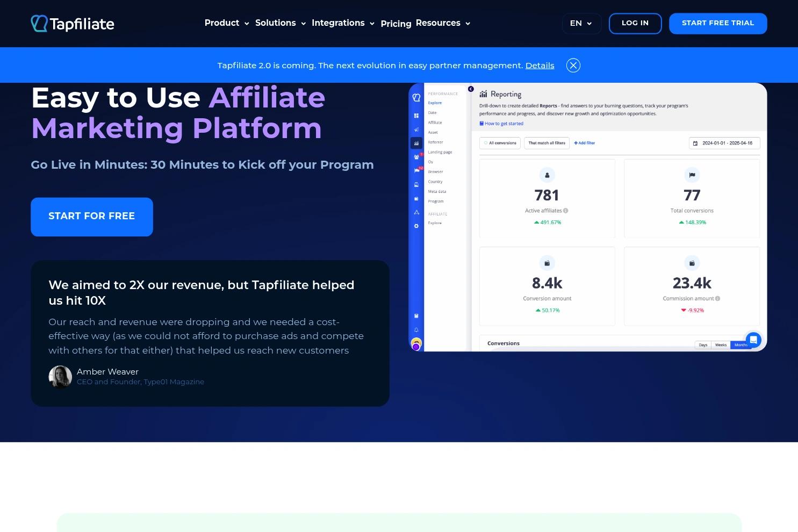
Task: Open the Details link in the banner
Action: point(540,66)
